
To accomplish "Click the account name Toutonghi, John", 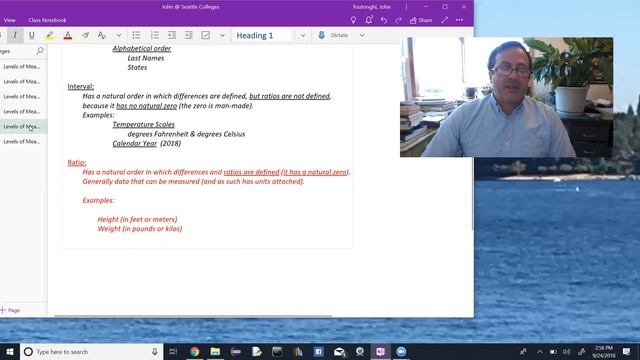I will point(371,7).
